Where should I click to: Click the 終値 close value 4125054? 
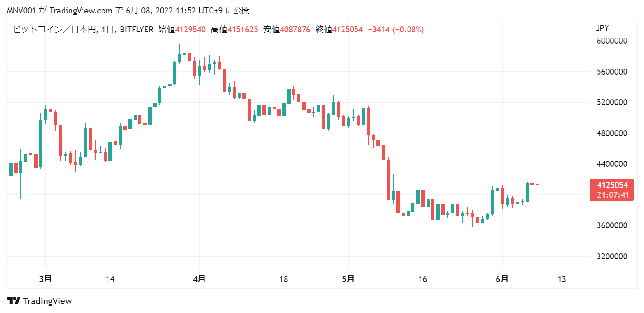pyautogui.click(x=347, y=30)
